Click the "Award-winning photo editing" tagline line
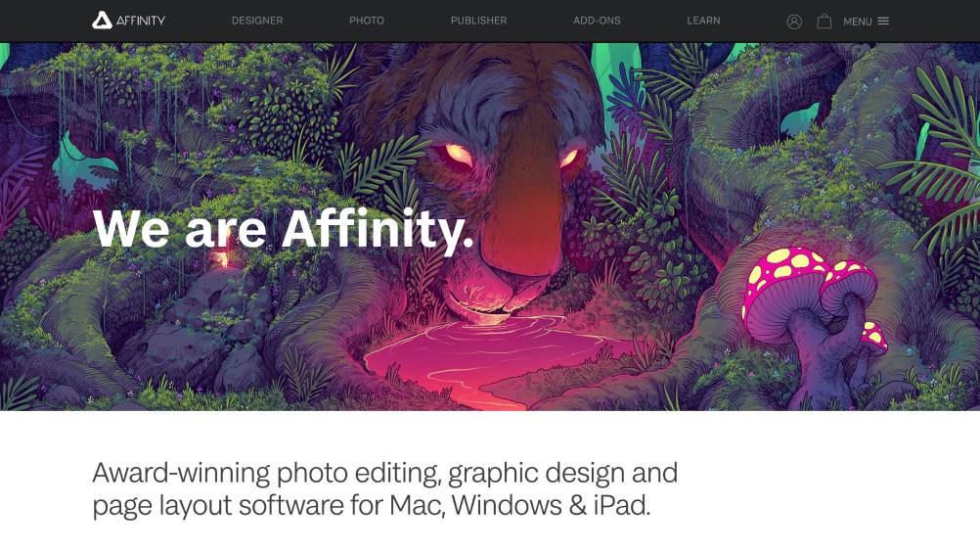The height and width of the screenshot is (552, 980). pos(385,474)
